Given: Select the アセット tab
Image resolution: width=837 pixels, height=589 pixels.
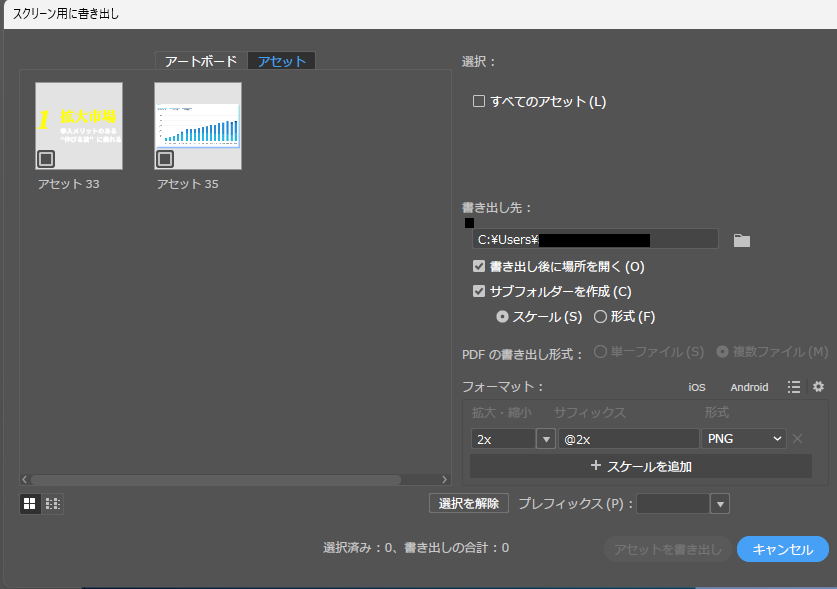Looking at the screenshot, I should click(x=282, y=61).
